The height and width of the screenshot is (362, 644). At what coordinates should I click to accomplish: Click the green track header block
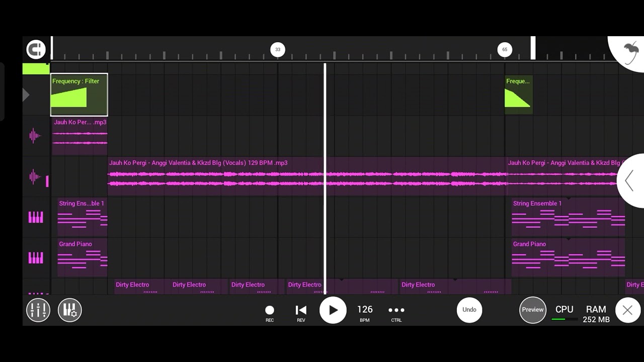pyautogui.click(x=36, y=69)
